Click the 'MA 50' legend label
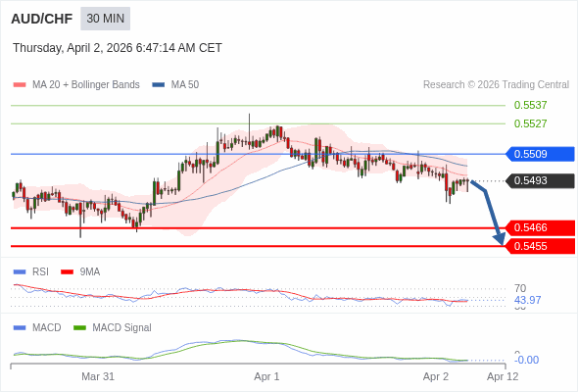 pos(185,85)
